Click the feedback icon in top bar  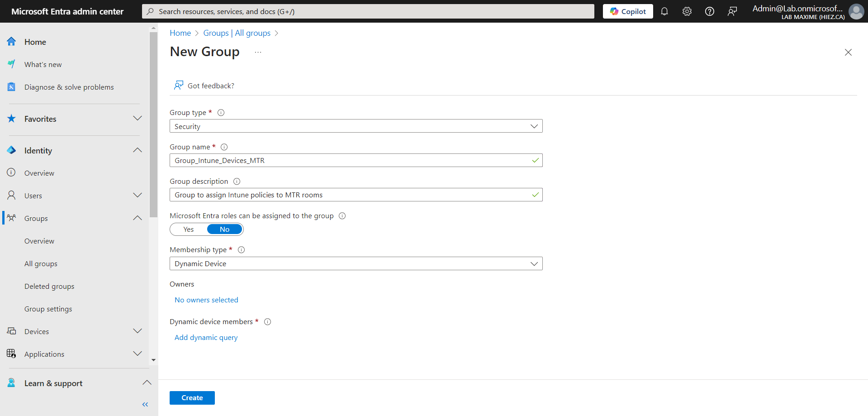coord(732,11)
